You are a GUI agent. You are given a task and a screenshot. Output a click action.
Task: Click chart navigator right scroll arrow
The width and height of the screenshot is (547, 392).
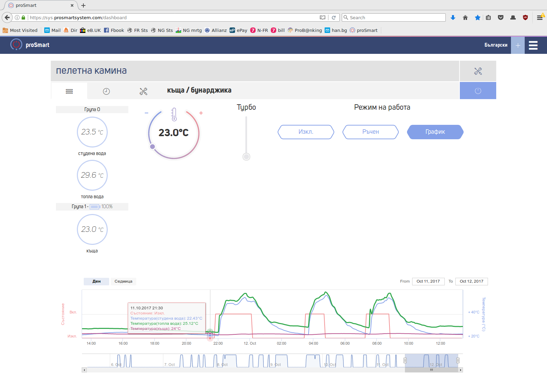(461, 370)
